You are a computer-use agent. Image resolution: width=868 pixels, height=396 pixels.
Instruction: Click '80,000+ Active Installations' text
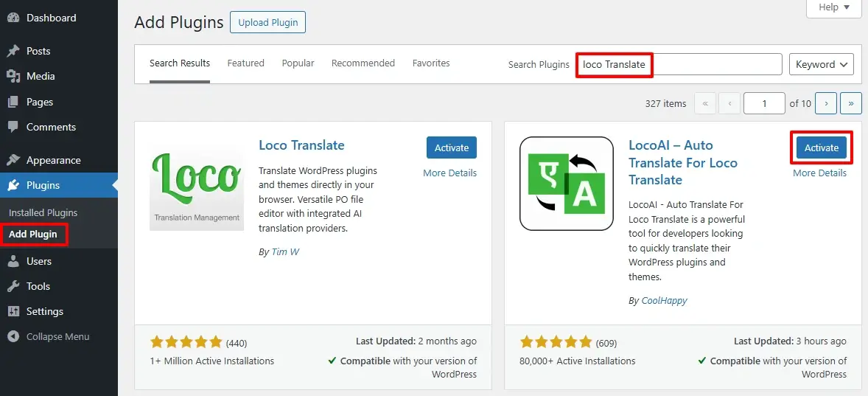(578, 361)
